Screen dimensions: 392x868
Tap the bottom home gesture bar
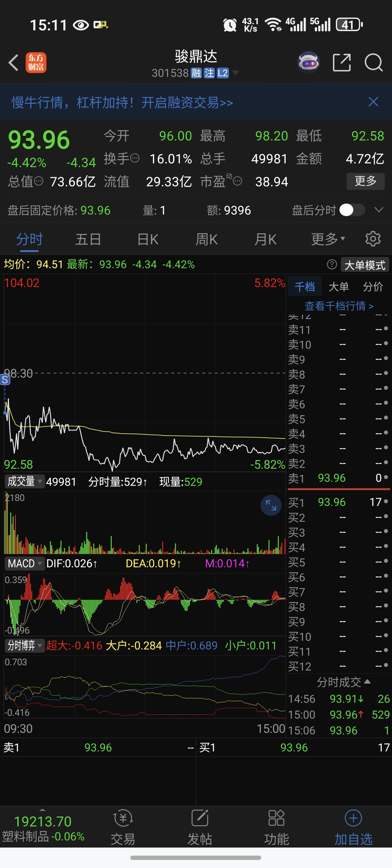click(195, 857)
